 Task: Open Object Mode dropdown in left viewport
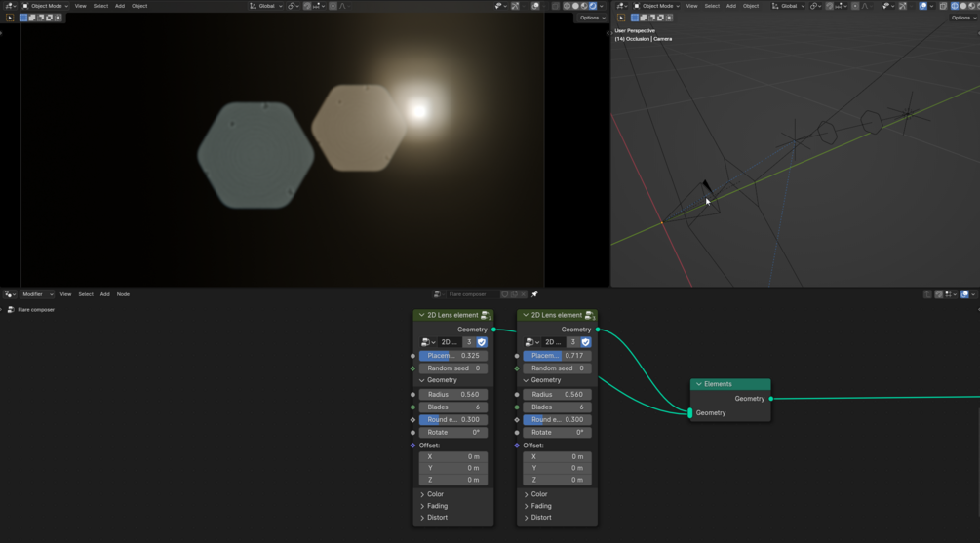[46, 6]
